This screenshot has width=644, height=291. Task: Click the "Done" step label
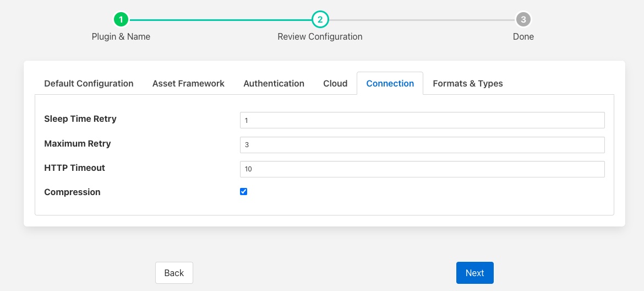click(x=523, y=36)
